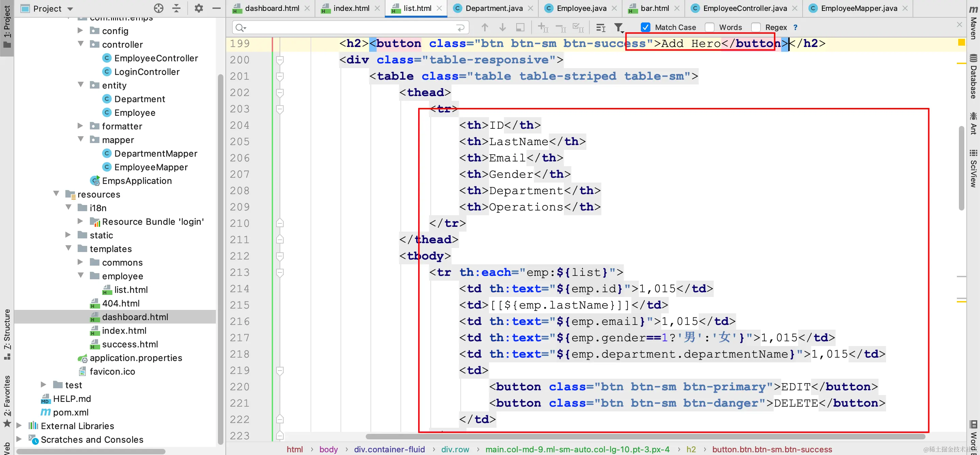Click the new line icon in search field
The image size is (980, 455).
pos(460,27)
